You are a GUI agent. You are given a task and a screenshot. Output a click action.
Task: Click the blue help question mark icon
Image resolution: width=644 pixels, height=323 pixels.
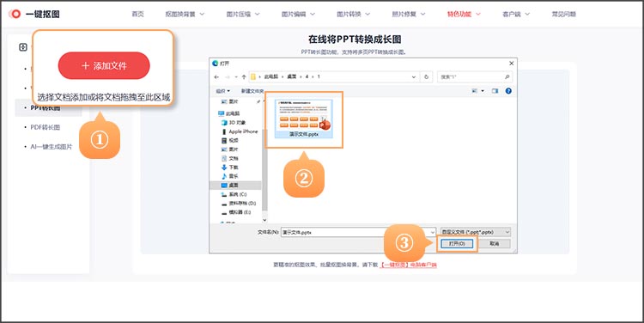coord(508,91)
